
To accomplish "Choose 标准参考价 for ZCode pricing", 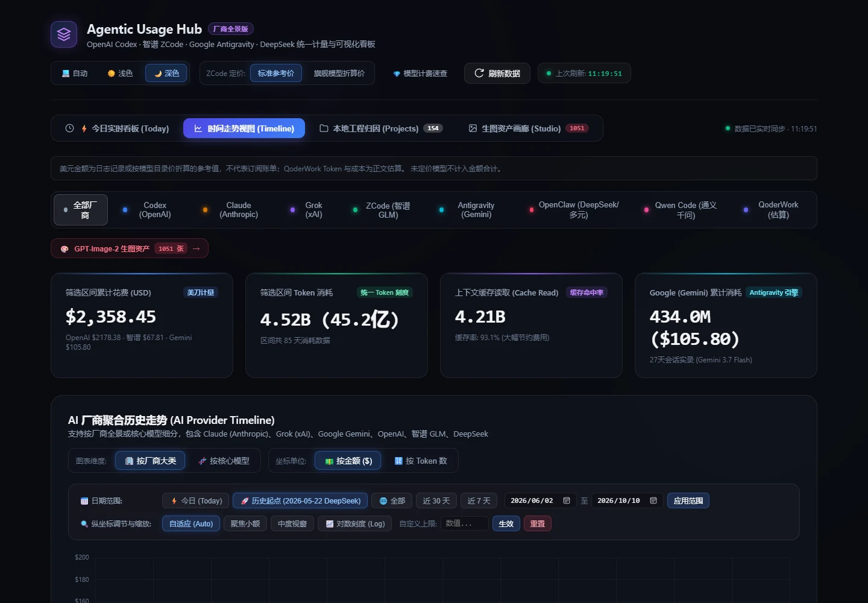I will point(276,74).
